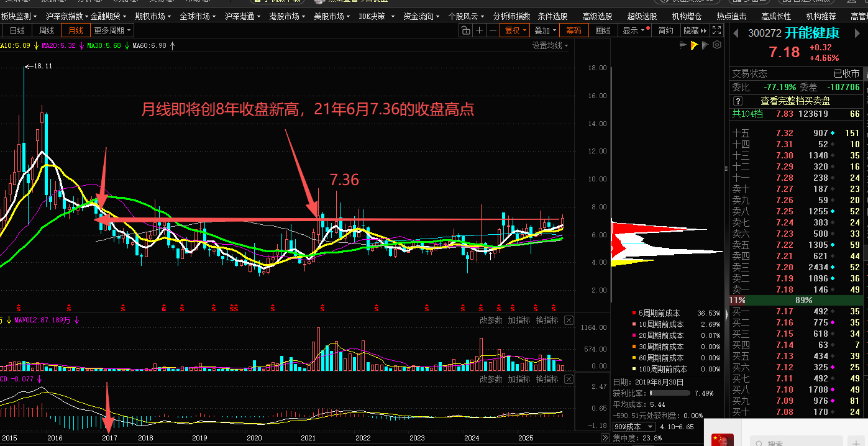Click the chip list lines icon
Image resolution: width=868 pixels, height=446 pixels.
pos(683,45)
